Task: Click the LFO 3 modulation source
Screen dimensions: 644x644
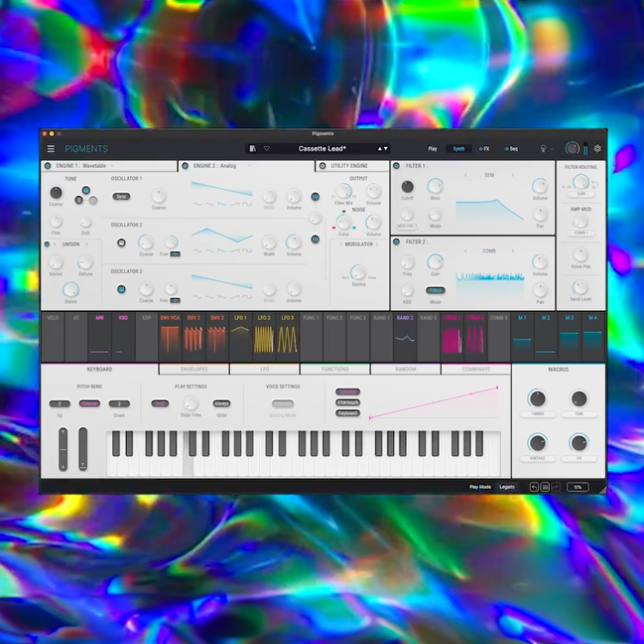Action: (287, 337)
